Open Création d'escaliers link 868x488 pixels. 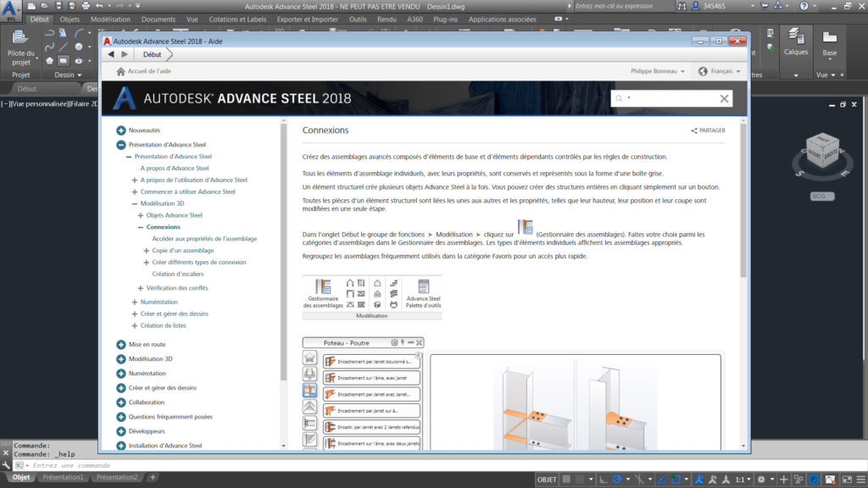[x=178, y=274]
